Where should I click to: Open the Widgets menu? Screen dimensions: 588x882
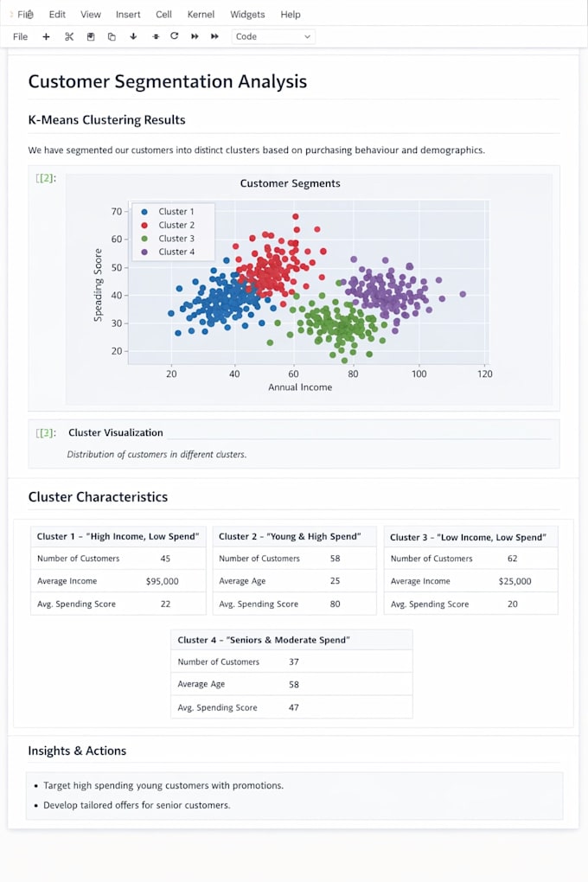click(x=247, y=15)
